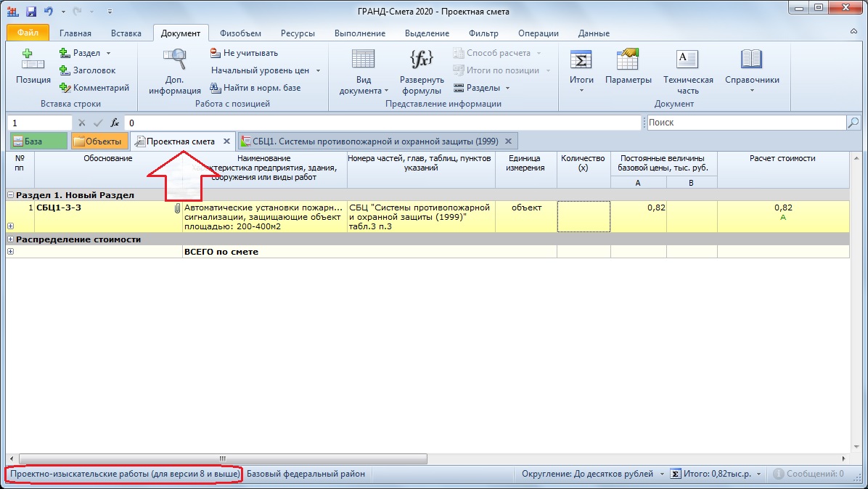Click Не учитывать option

pyautogui.click(x=244, y=53)
